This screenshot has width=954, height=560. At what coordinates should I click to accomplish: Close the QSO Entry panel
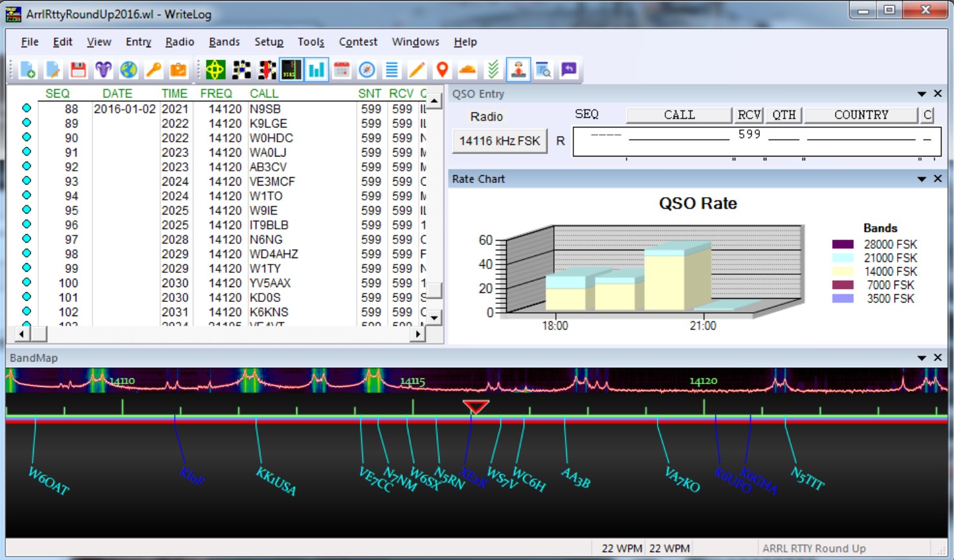938,94
